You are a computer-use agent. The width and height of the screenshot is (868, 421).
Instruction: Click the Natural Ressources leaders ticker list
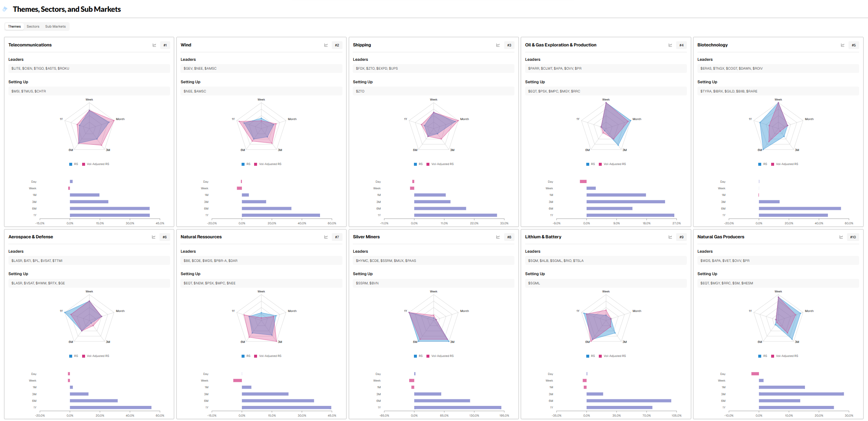click(210, 261)
